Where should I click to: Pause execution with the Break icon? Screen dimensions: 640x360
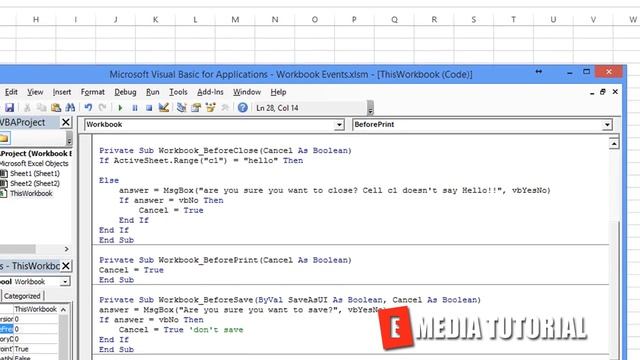click(x=135, y=108)
